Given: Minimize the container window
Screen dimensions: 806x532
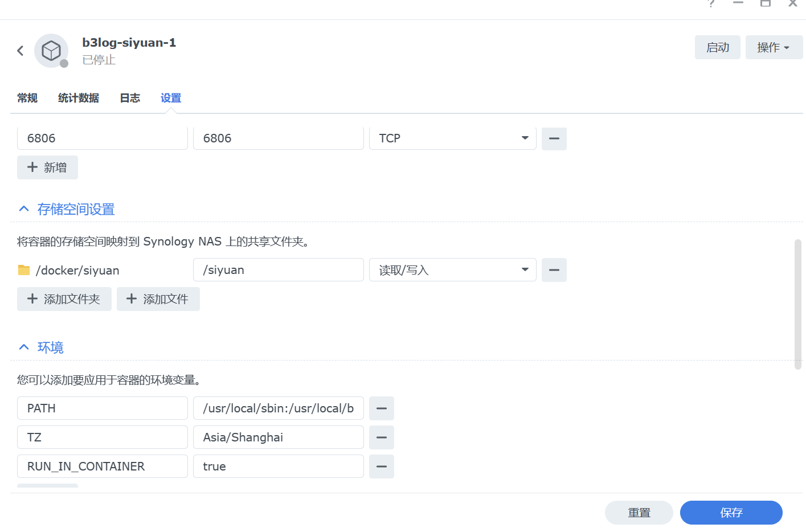Looking at the screenshot, I should pos(738,3).
